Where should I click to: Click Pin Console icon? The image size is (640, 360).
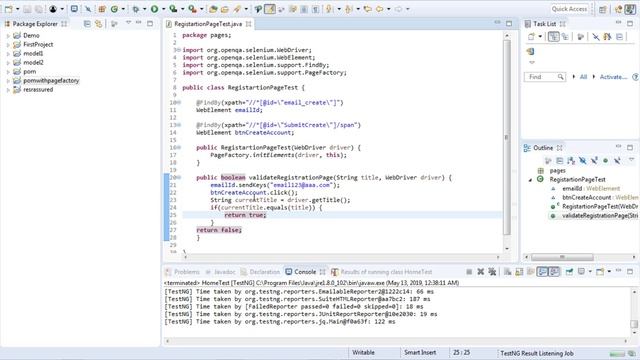[x=569, y=272]
